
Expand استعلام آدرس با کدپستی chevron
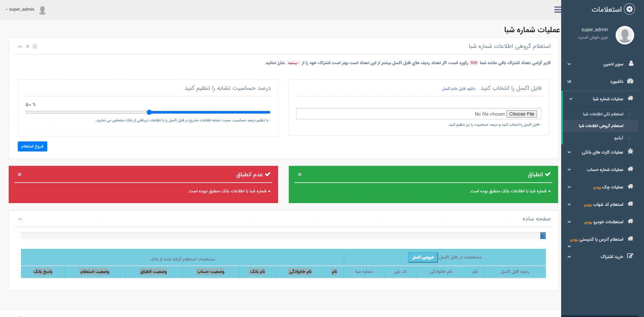pos(569,246)
